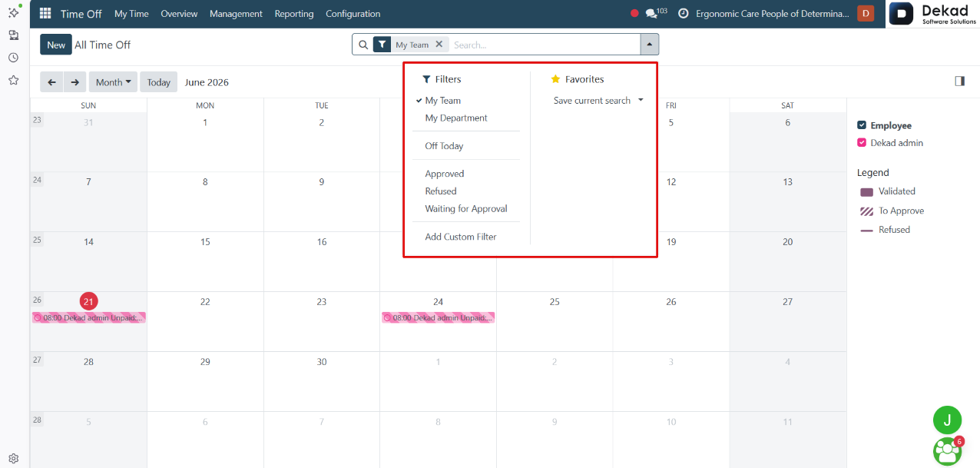This screenshot has width=980, height=468.
Task: Click the Dekad Software Solutions logo
Action: [933, 14]
